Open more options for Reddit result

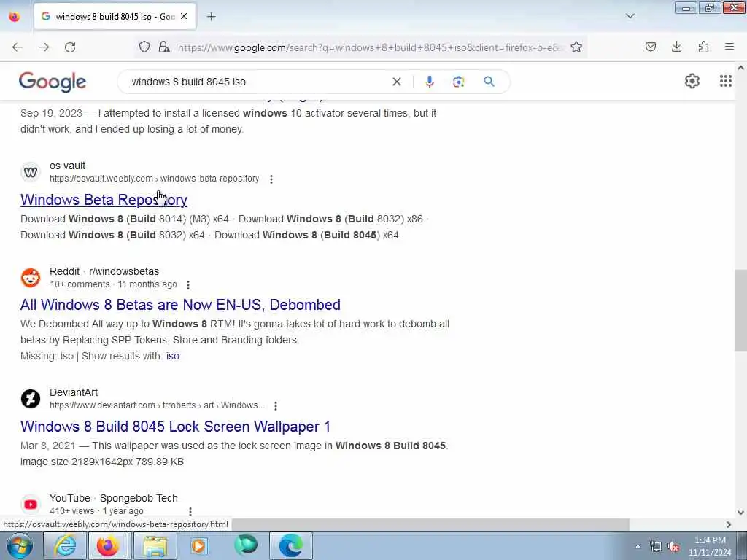click(188, 285)
